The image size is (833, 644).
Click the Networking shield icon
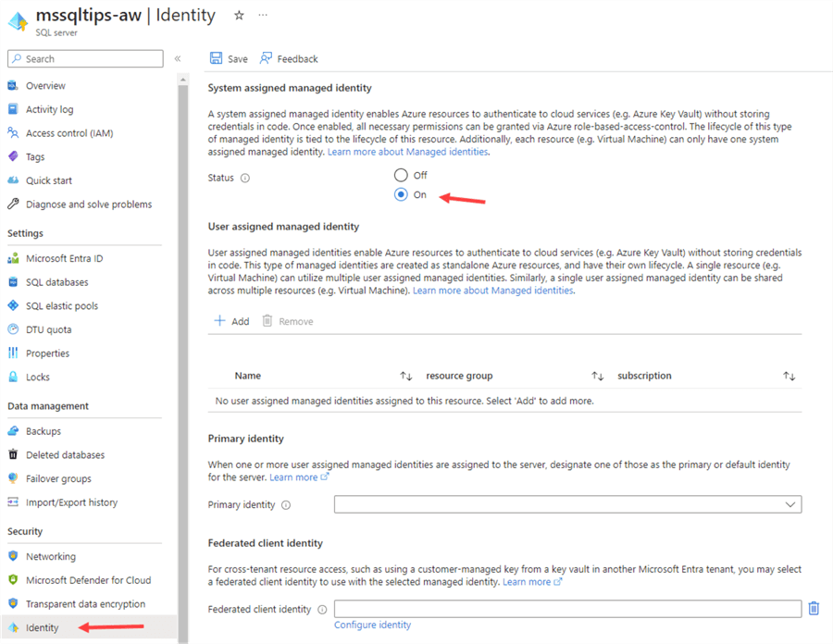click(13, 556)
